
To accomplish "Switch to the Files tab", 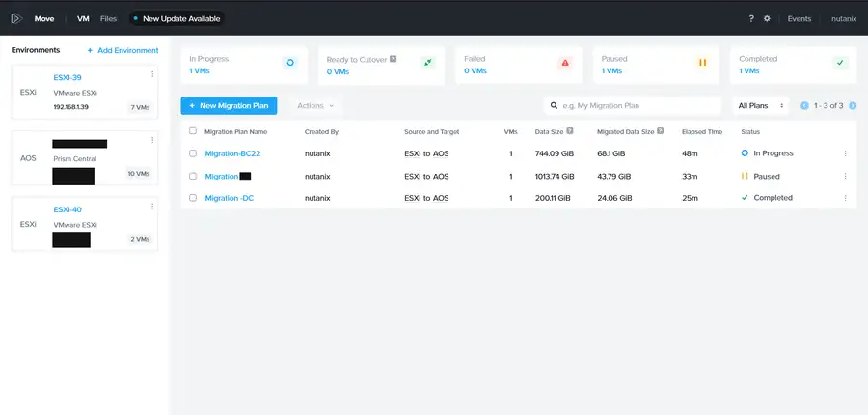I will pyautogui.click(x=108, y=19).
